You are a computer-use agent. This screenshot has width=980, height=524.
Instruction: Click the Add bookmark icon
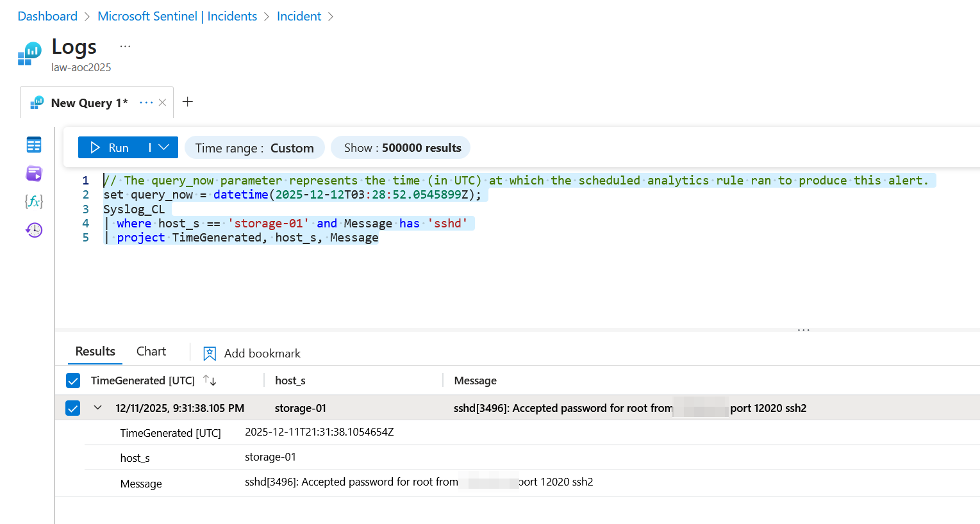210,354
